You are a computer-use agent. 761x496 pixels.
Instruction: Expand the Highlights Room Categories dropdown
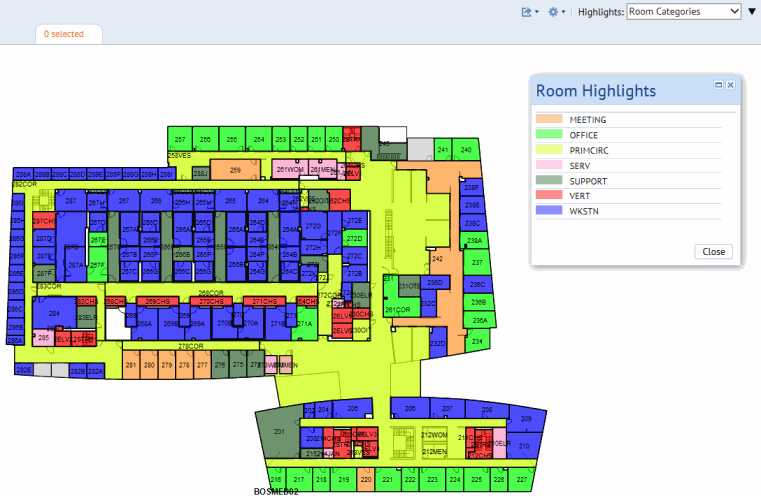point(684,12)
